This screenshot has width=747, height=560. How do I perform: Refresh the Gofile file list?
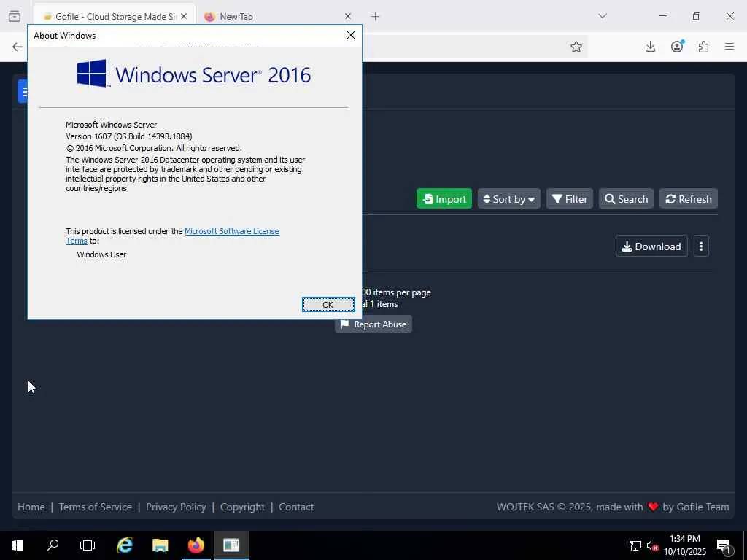click(689, 198)
